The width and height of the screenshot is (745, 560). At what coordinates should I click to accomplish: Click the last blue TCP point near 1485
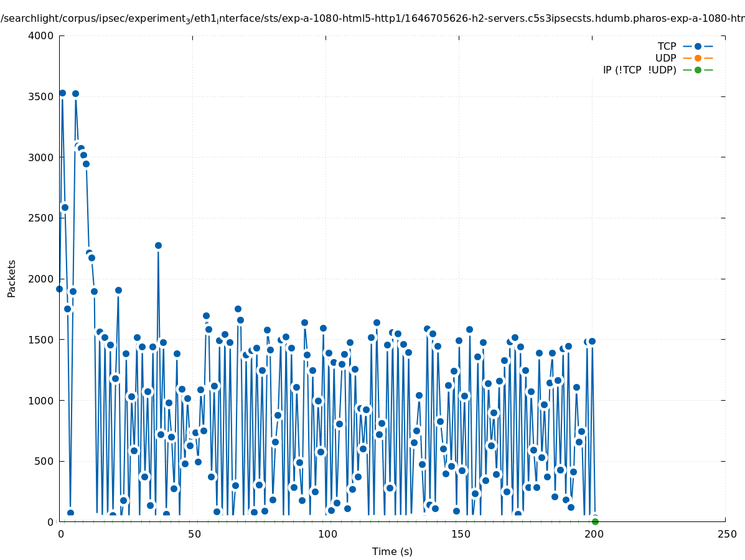pyautogui.click(x=592, y=341)
